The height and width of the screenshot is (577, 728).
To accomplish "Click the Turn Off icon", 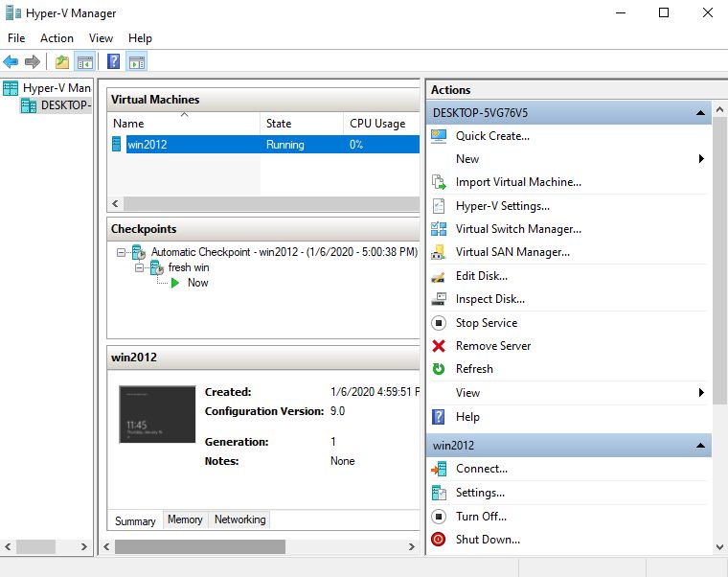I will (439, 517).
